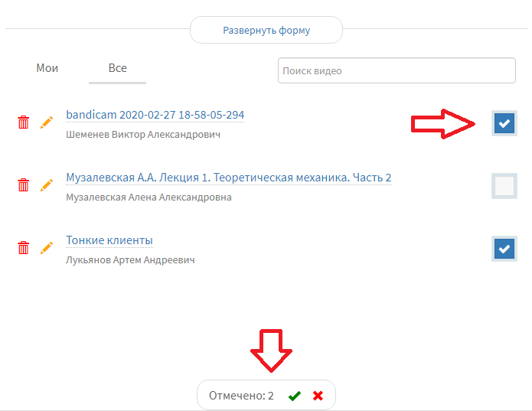Open the Тонкие клиенты video link

(x=109, y=240)
